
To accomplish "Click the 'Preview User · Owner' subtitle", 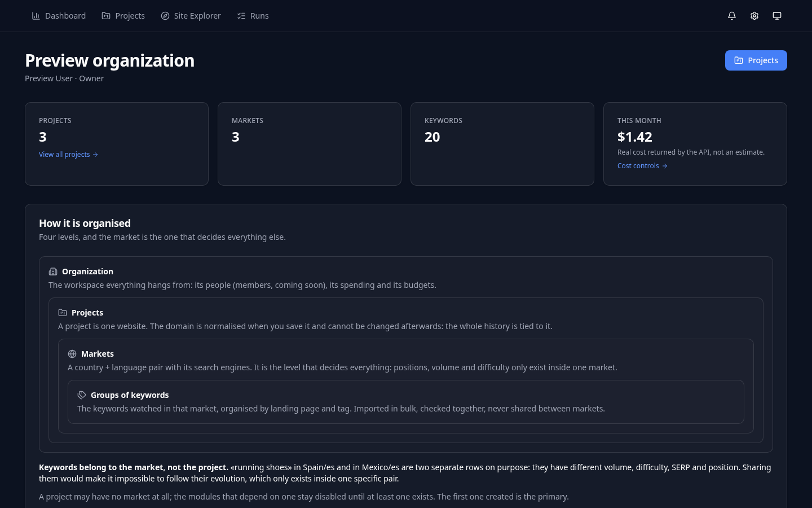I will pyautogui.click(x=64, y=78).
